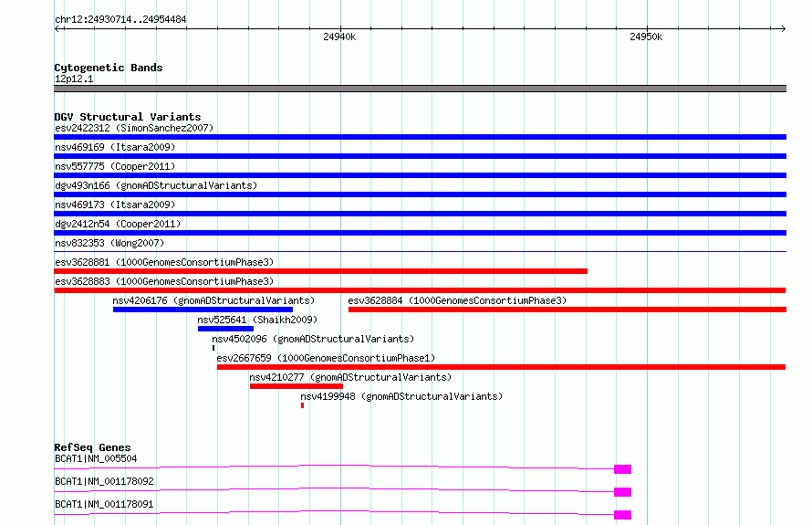Open the BCAT1|NM_001178091 transcript label
Image resolution: width=812 pixels, height=525 pixels.
pos(104,504)
